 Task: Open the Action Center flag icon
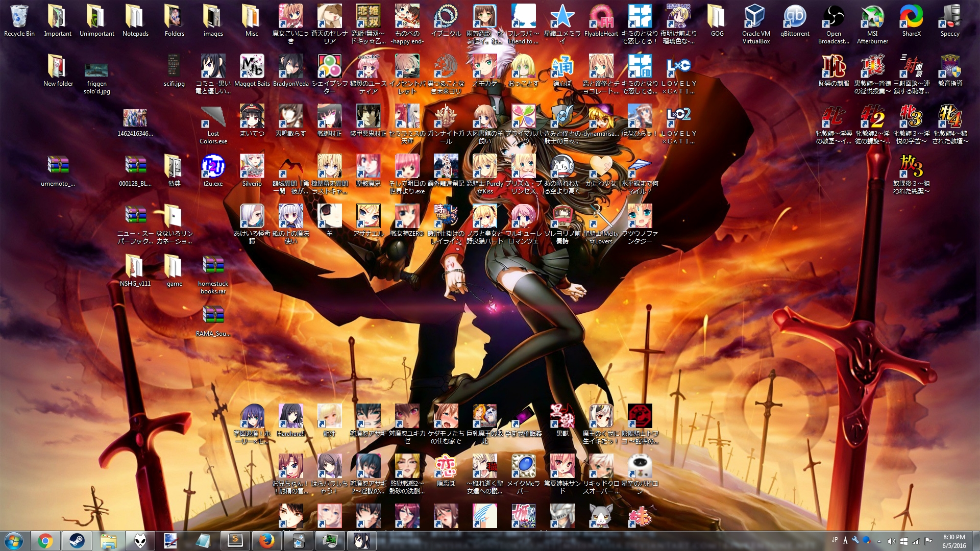point(928,541)
